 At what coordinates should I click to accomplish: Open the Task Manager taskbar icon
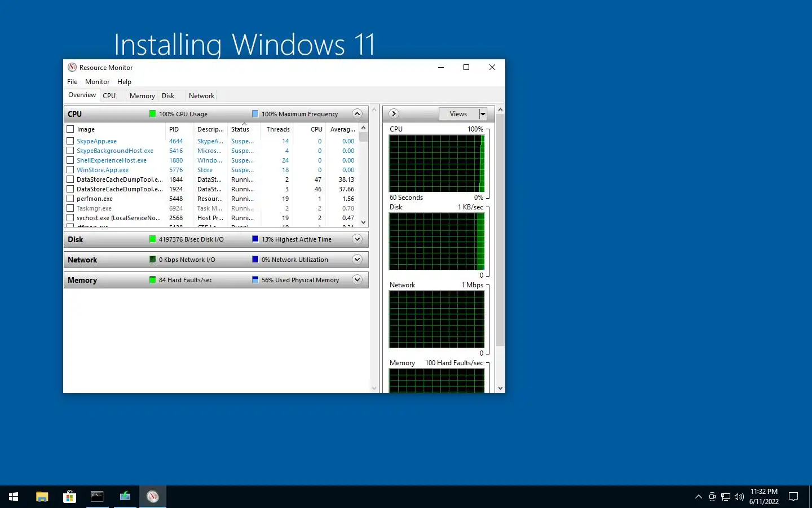point(125,497)
